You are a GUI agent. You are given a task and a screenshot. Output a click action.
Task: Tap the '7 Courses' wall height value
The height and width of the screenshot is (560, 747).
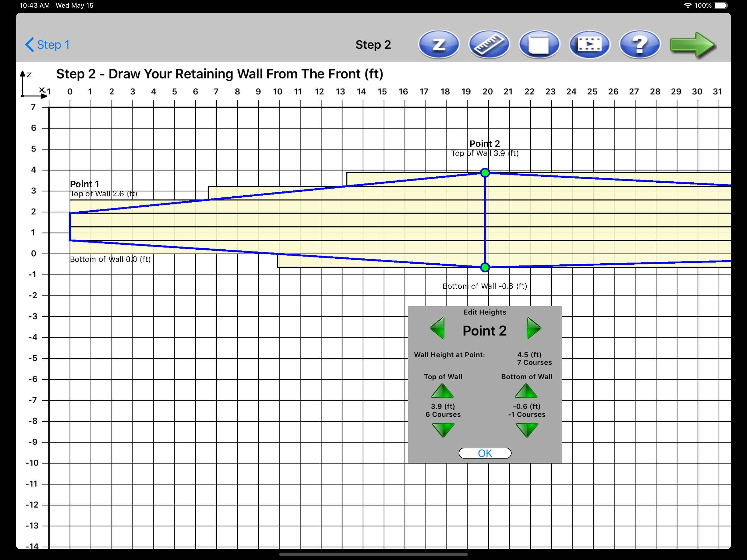coord(535,362)
